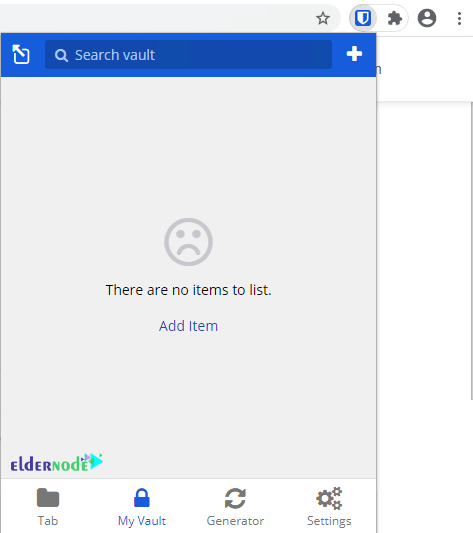Switch to the Generator tab label
Image resolution: width=473 pixels, height=533 pixels.
pyautogui.click(x=235, y=521)
